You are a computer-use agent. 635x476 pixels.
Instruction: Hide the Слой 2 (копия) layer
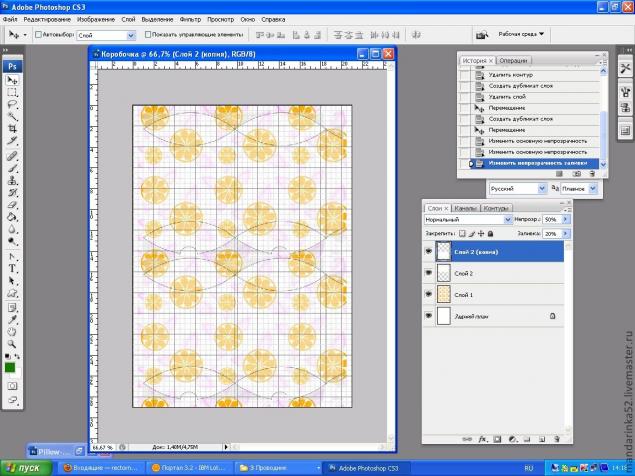point(428,252)
